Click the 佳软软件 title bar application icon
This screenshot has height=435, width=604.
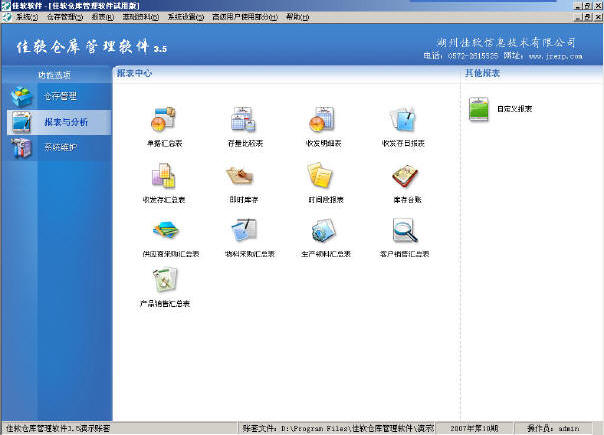point(6,5)
